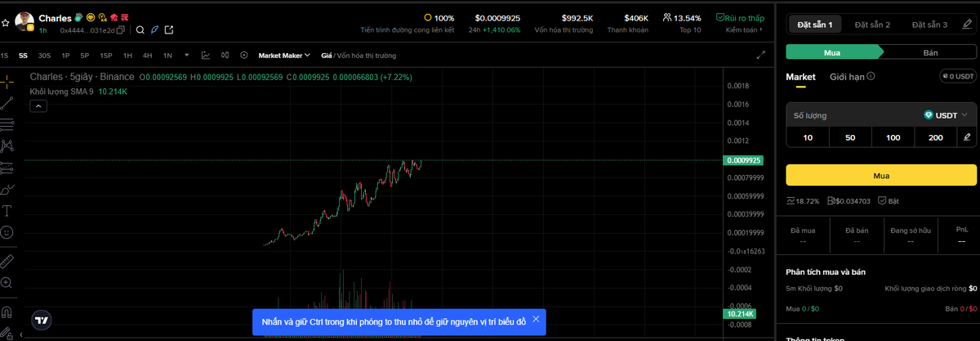
Task: Select the 1N timeframe
Action: click(167, 56)
